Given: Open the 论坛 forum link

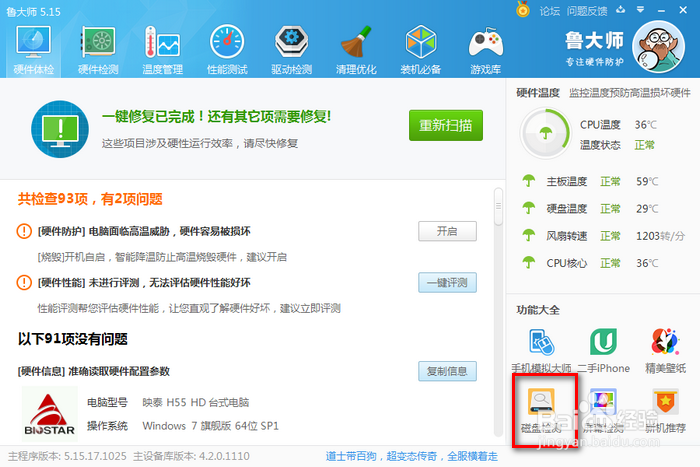Looking at the screenshot, I should click(549, 11).
